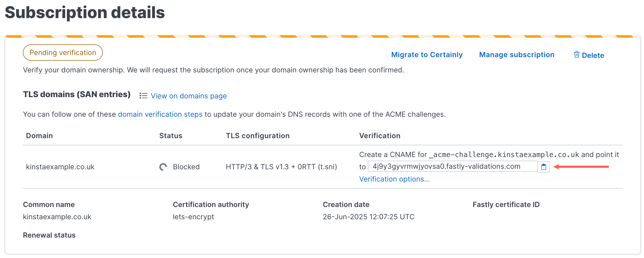Click the Domain column header
The height and width of the screenshot is (258, 644).
pos(39,135)
